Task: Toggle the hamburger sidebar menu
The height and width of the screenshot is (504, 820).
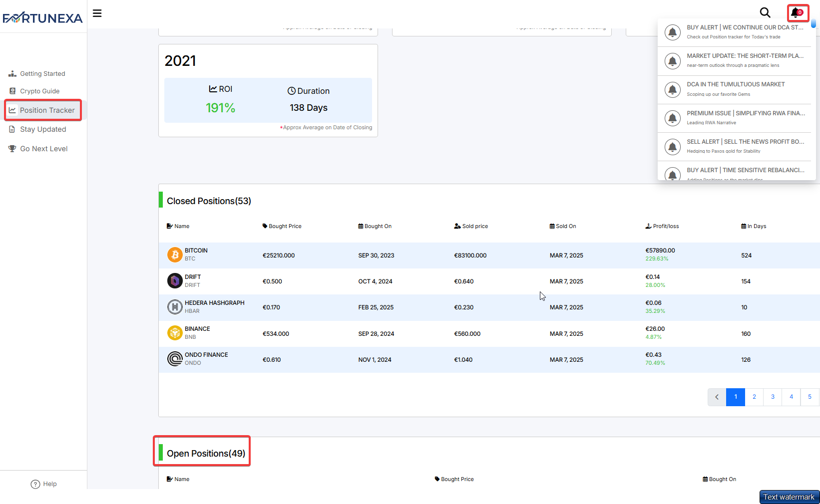Action: 97,13
